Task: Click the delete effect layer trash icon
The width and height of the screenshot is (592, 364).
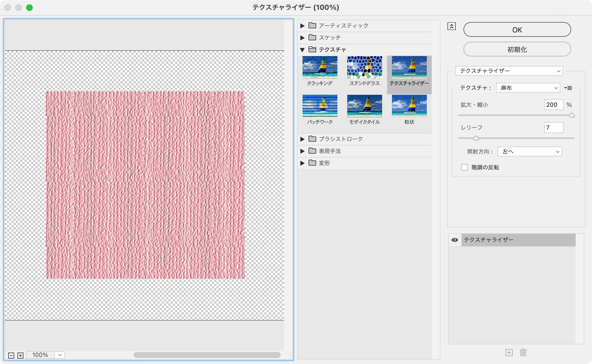Action: pyautogui.click(x=523, y=353)
